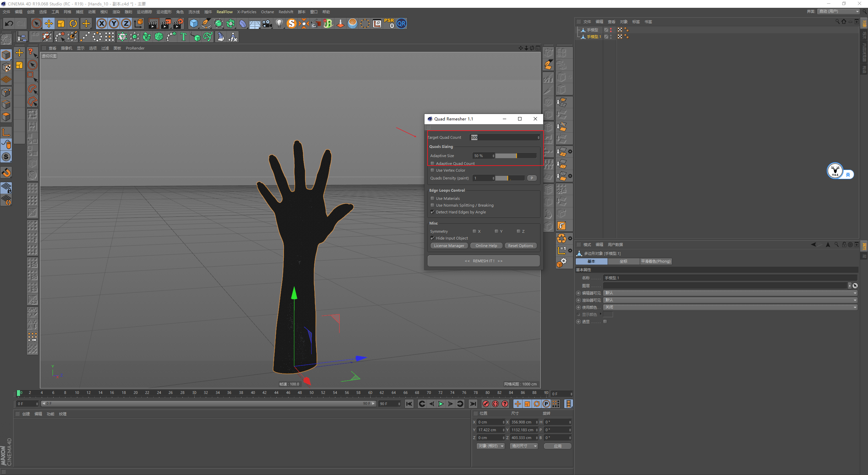Expand the 对象 (相对) coordinate dropdown
Screen dimensions: 868x475
pyautogui.click(x=491, y=446)
